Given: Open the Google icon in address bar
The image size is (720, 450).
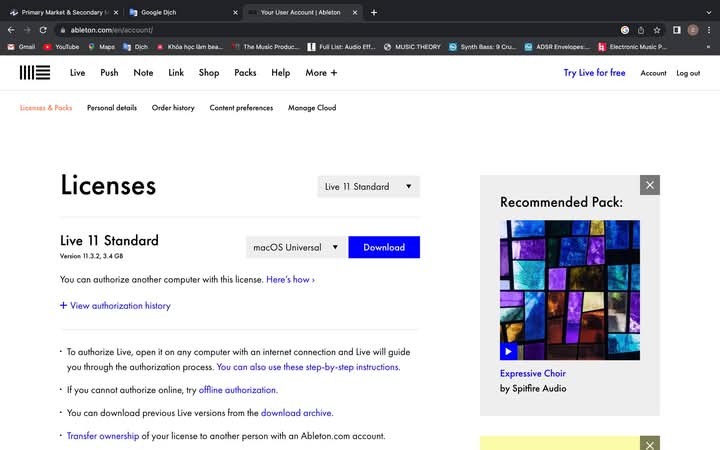Looking at the screenshot, I should point(624,30).
